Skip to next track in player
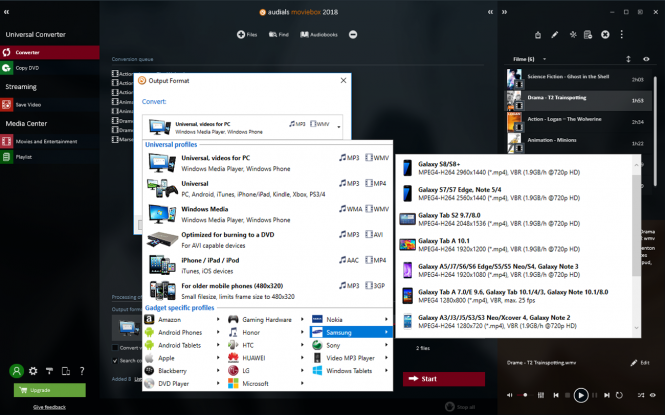This screenshot has width=665, height=415. (x=607, y=395)
